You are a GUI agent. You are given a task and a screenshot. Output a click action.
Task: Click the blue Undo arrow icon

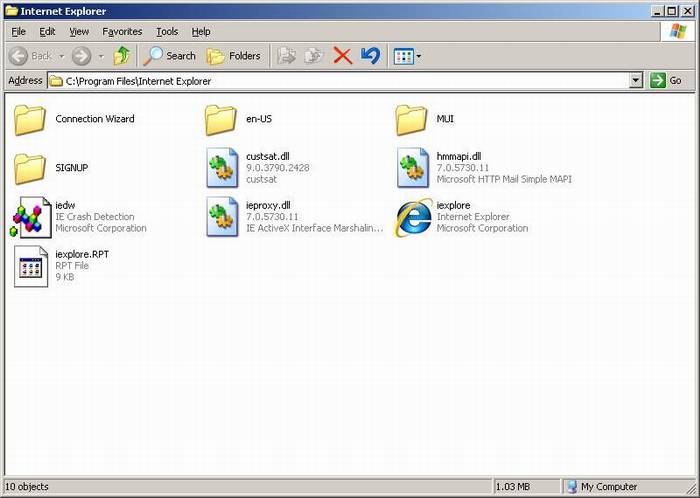click(371, 56)
